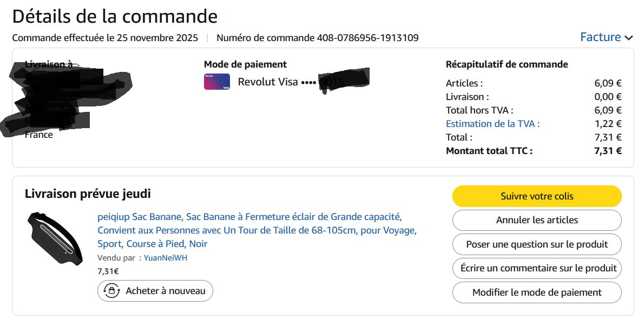
Task: Click the Détails de la commande page title
Action: (115, 16)
